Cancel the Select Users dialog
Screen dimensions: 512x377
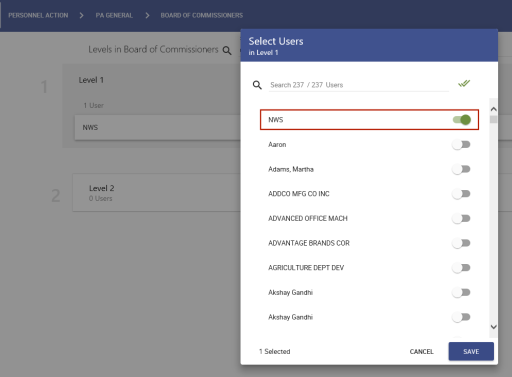point(421,352)
